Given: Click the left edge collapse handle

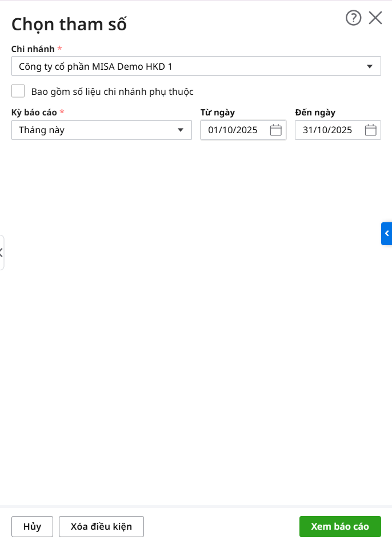Looking at the screenshot, I should point(2,252).
